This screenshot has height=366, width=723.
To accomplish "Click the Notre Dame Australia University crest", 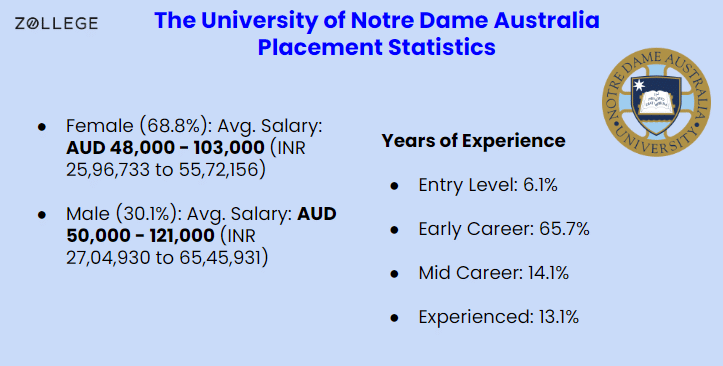I will (656, 102).
